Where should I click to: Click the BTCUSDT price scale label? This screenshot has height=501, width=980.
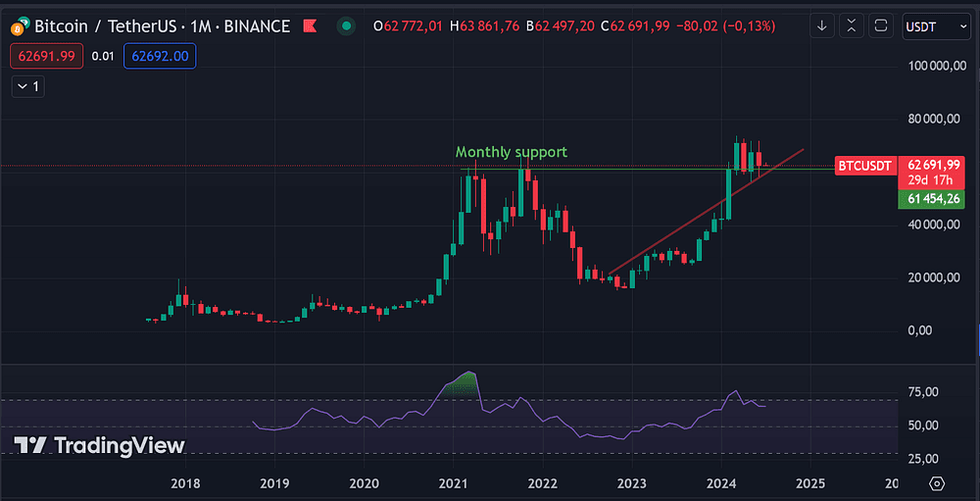[x=865, y=166]
